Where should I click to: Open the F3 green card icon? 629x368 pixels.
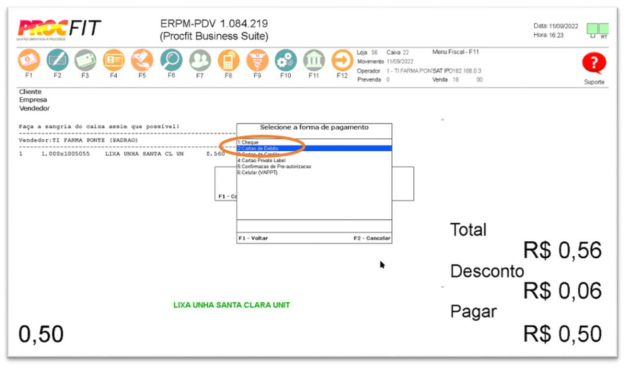(85, 60)
